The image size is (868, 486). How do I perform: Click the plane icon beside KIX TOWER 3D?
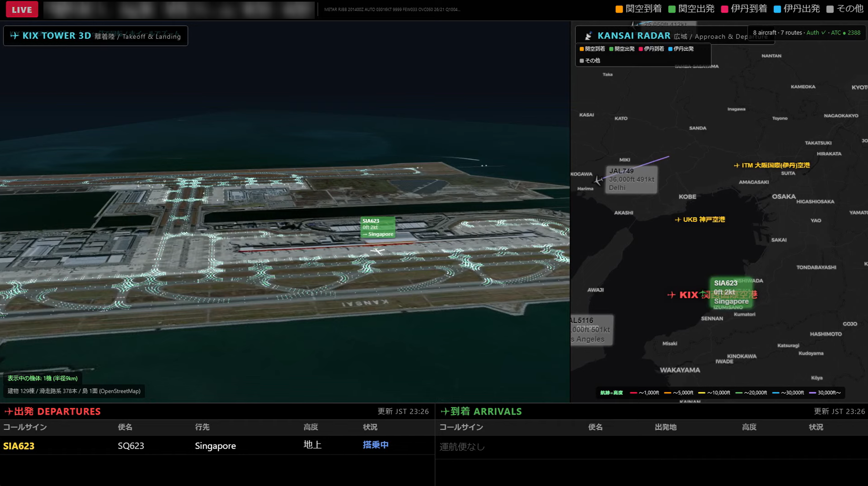click(14, 35)
